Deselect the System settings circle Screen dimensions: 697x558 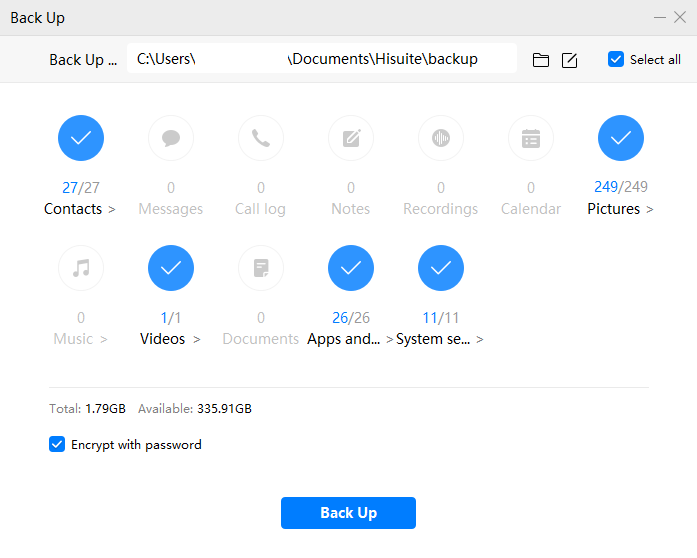pos(441,268)
